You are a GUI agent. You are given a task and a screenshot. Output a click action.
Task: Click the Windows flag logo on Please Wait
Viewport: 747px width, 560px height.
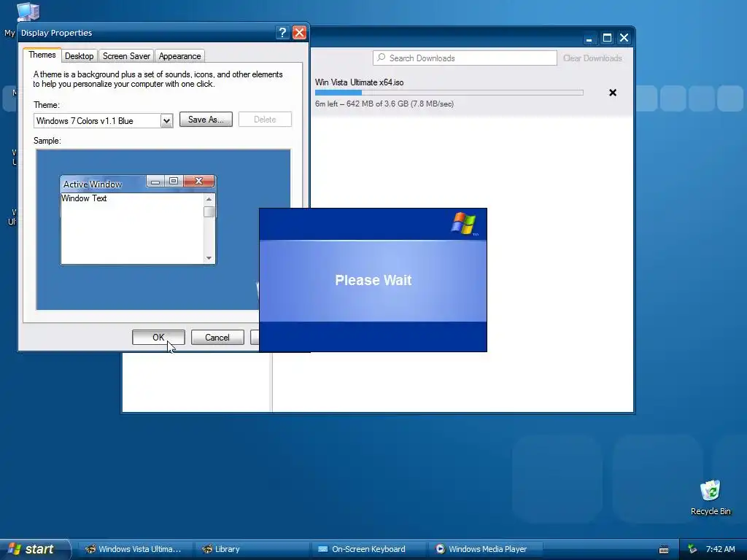pos(464,223)
